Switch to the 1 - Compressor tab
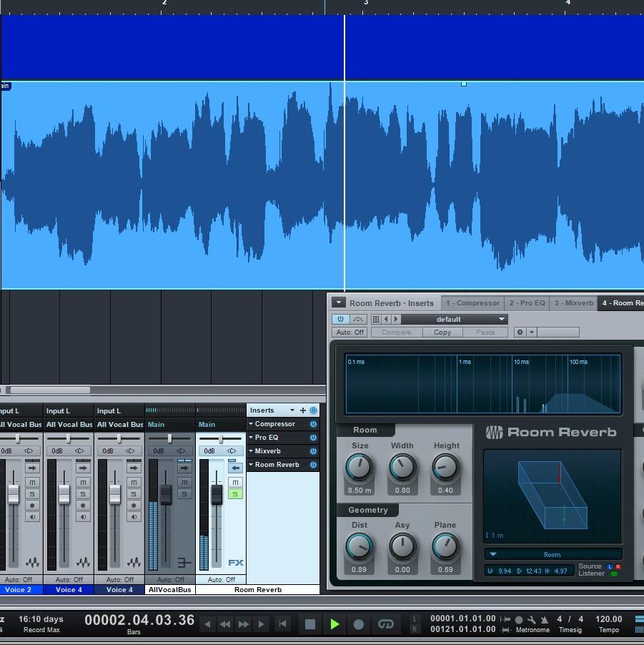This screenshot has width=644, height=645. click(472, 302)
